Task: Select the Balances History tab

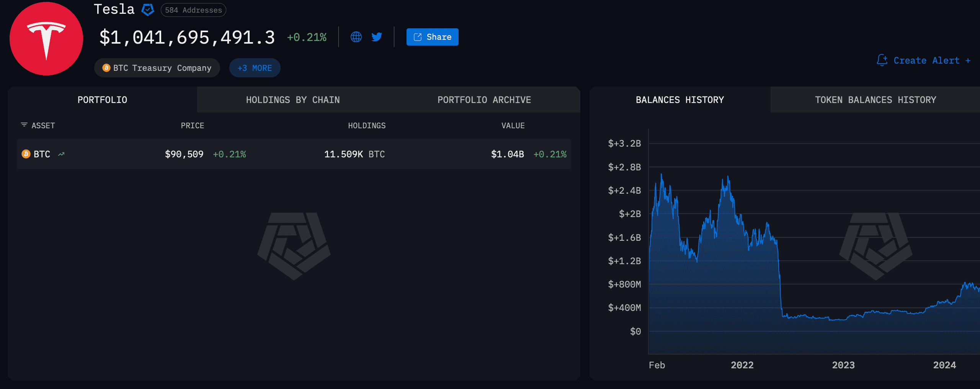Action: coord(680,100)
